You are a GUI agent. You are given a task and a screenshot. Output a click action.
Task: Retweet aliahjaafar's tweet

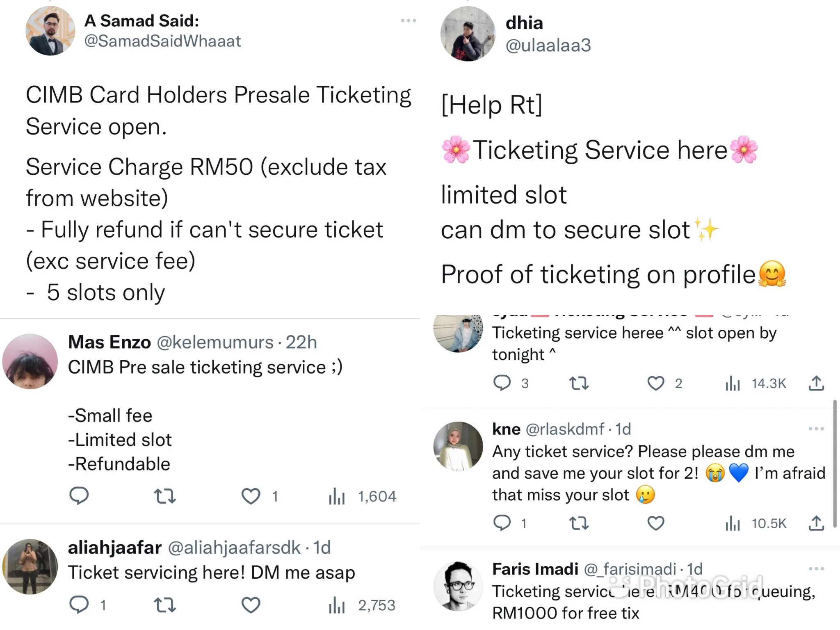tap(165, 605)
